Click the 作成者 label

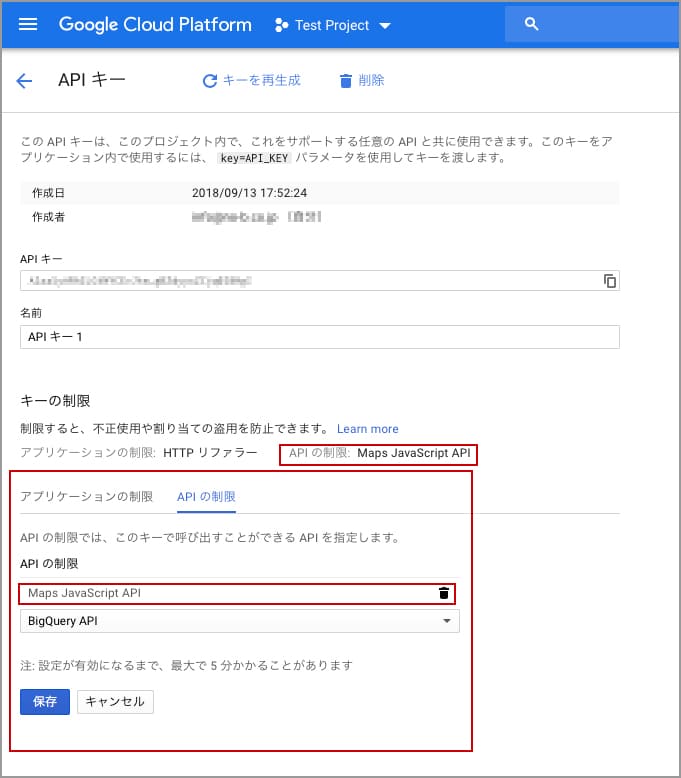[x=48, y=217]
